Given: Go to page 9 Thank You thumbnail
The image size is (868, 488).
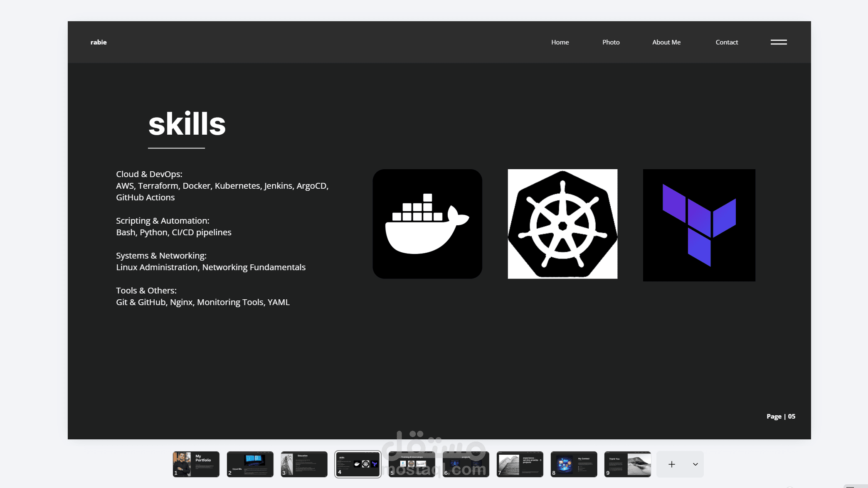Looking at the screenshot, I should [x=628, y=464].
